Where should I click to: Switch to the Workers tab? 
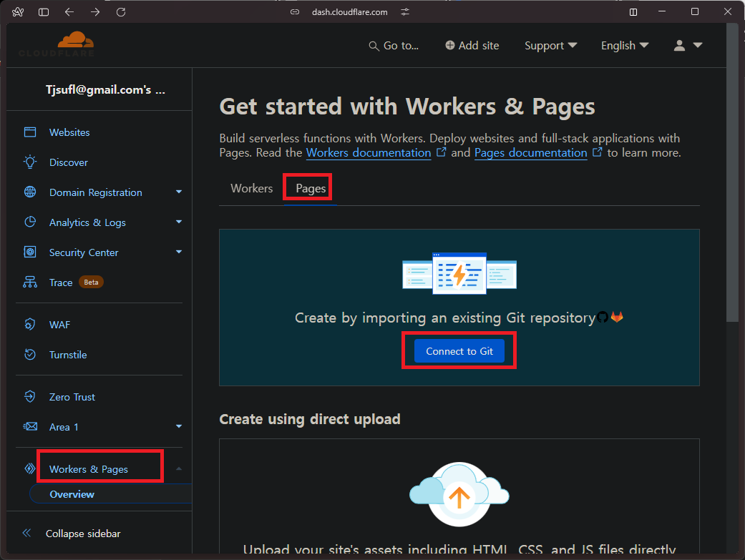tap(251, 188)
